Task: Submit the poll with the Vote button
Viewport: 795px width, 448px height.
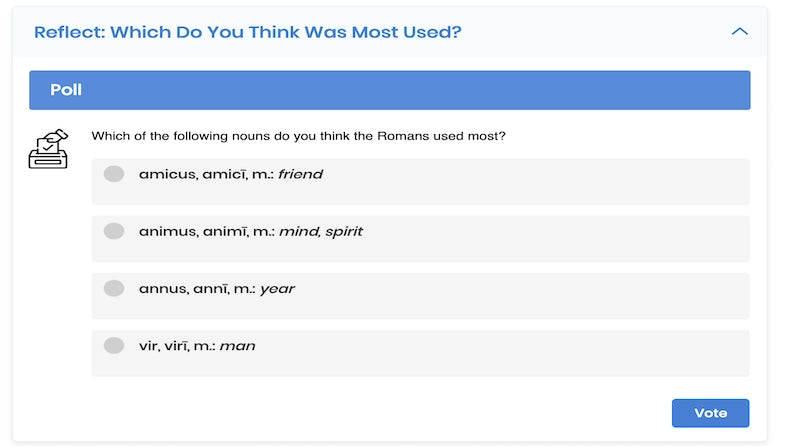Action: point(710,413)
